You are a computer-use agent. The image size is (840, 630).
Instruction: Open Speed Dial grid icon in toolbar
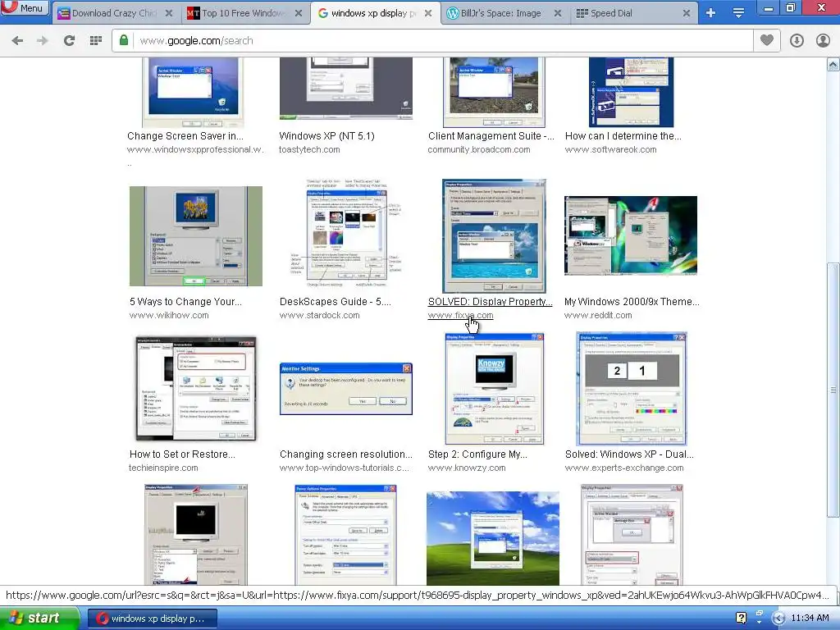(96, 41)
